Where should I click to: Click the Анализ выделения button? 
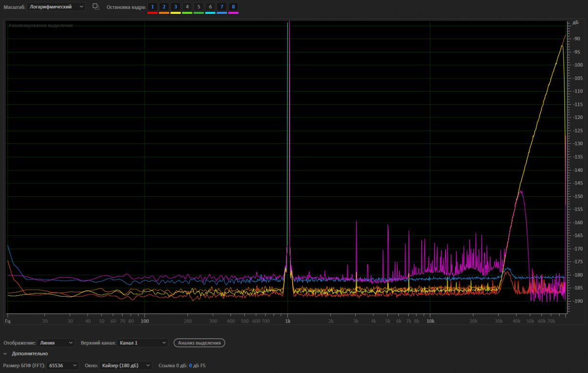click(199, 343)
